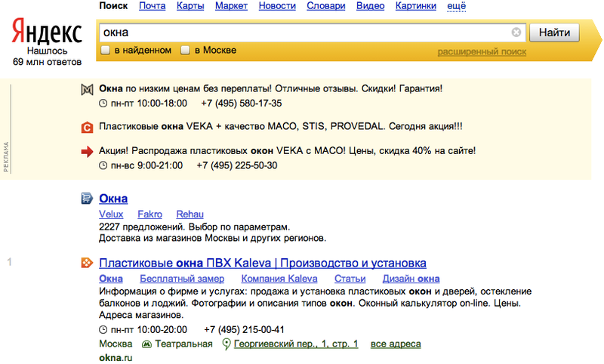Switch to the Словари tab
Viewport: 604px width, 364px height.
(326, 6)
